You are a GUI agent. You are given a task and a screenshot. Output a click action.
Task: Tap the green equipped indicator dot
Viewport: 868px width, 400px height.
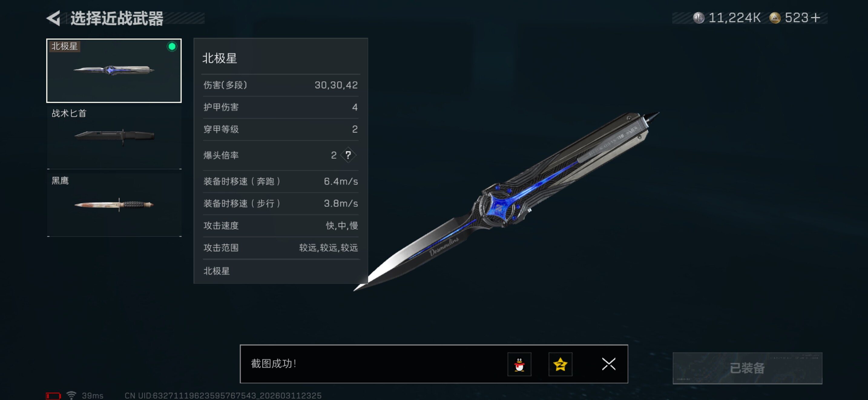click(x=172, y=47)
